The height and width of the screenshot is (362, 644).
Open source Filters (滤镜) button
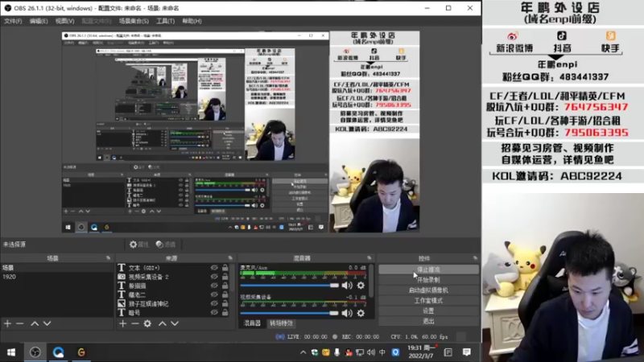[x=166, y=245]
